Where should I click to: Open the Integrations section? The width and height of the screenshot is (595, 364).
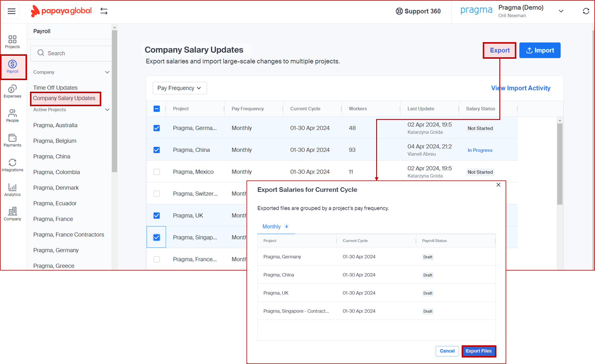click(12, 165)
